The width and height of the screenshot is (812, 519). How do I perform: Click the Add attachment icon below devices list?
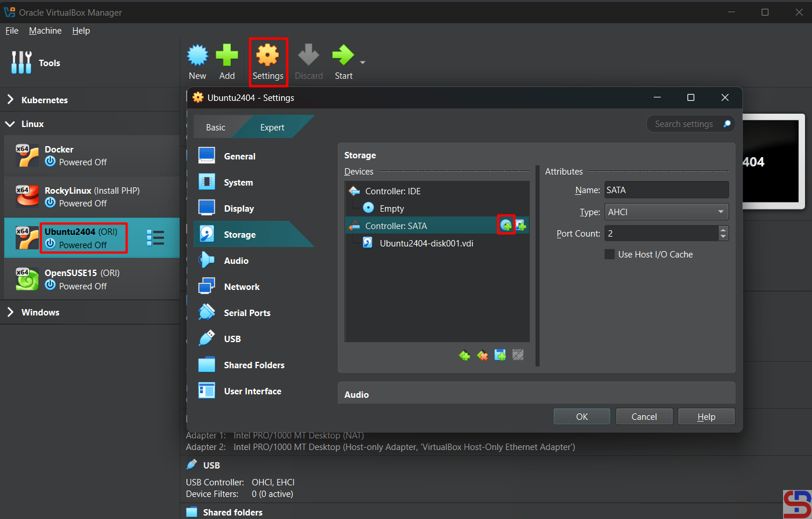[x=500, y=355]
